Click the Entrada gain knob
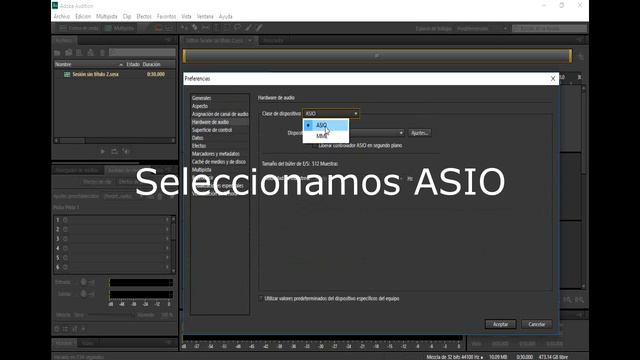Screen dimensions: 640x360 click(83, 282)
